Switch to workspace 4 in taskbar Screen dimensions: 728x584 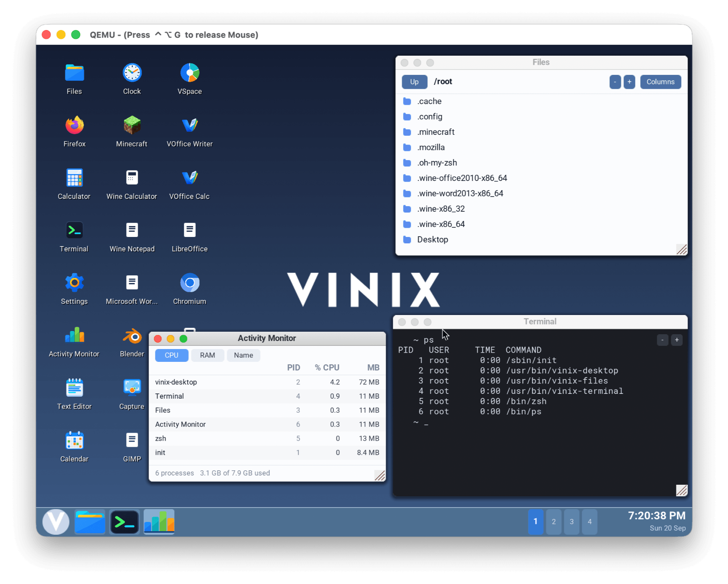(590, 522)
